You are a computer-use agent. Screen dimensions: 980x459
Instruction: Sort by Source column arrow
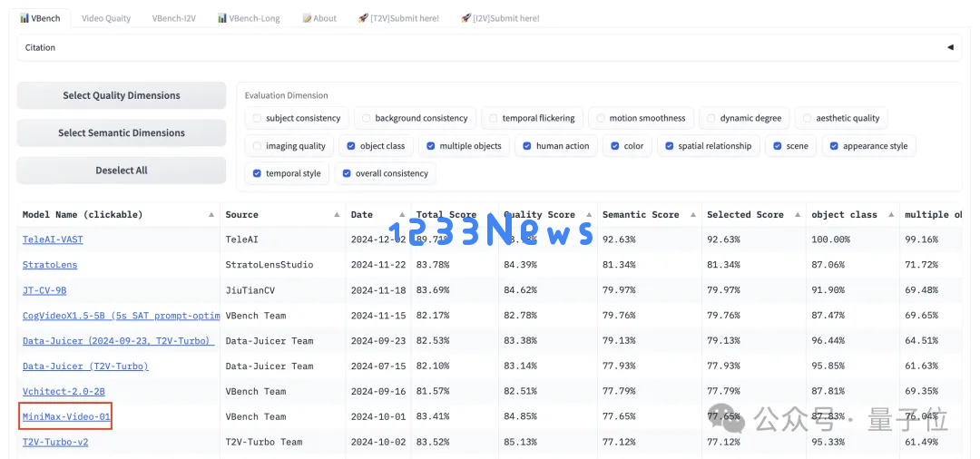pyautogui.click(x=337, y=215)
